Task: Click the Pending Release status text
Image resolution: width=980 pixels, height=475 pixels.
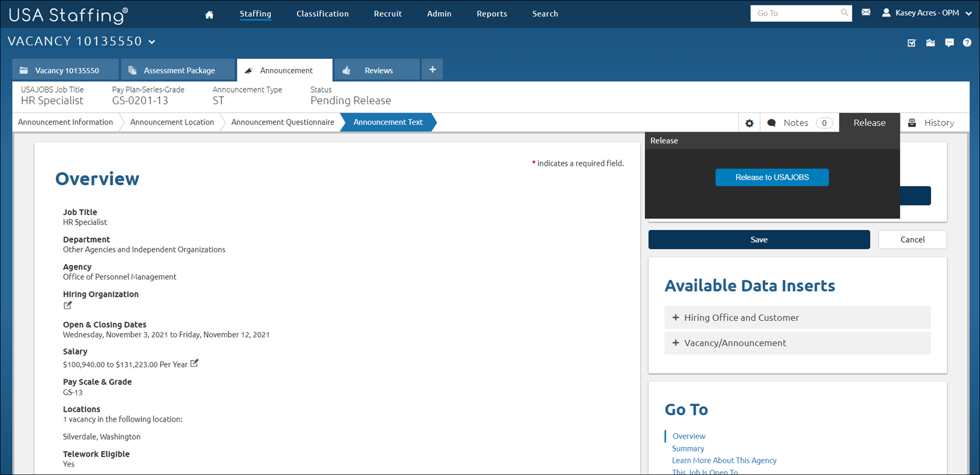Action: tap(350, 101)
